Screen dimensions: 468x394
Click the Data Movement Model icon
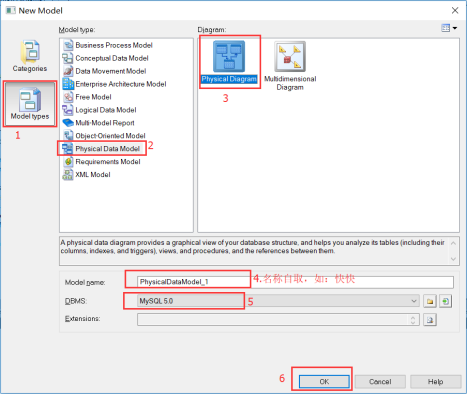point(68,71)
